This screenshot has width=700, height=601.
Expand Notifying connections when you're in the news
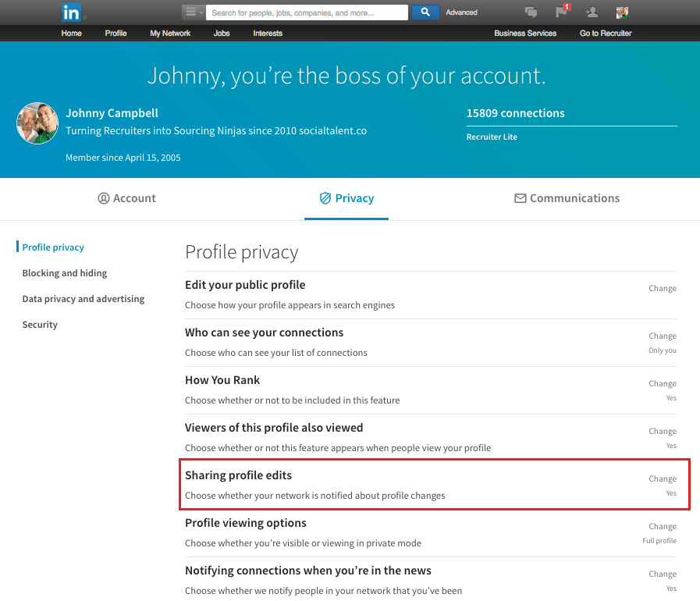click(x=308, y=571)
